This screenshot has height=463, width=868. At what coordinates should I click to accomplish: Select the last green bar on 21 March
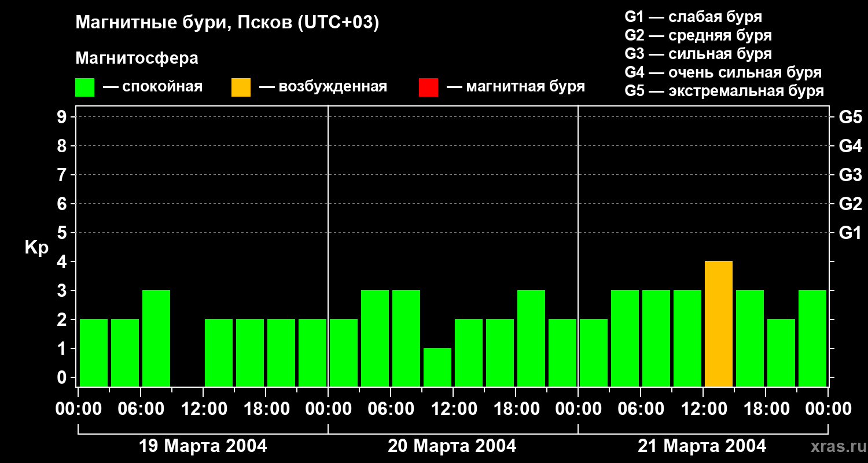coord(812,338)
